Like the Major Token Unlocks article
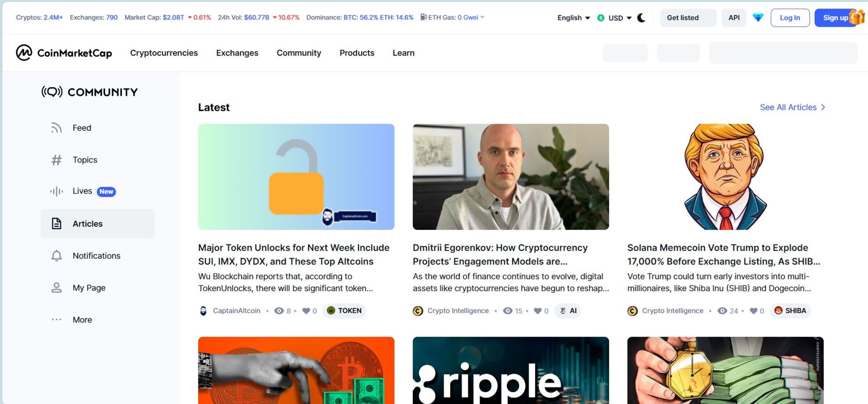 [x=306, y=311]
